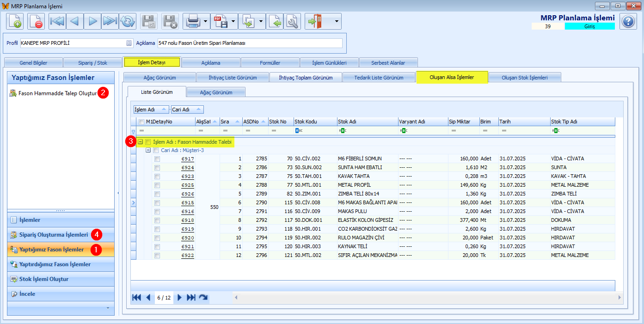Open the PDF export dropdown arrow
Viewport: 644px width, 324px height.
[x=233, y=21]
